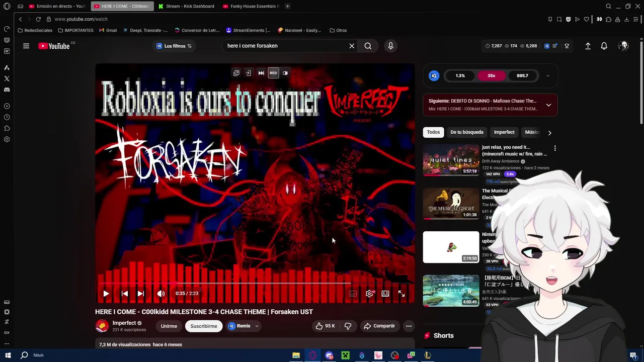Open IMPORTANTES bookmark folder

tap(76, 30)
